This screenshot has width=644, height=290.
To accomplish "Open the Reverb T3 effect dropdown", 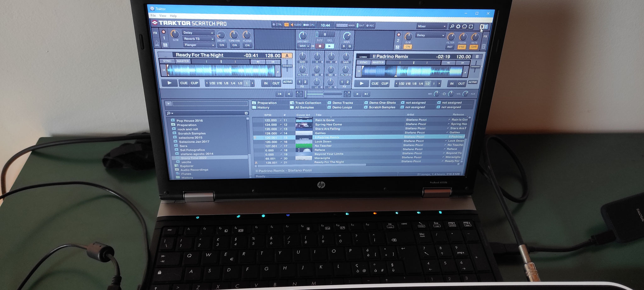I will [198, 39].
